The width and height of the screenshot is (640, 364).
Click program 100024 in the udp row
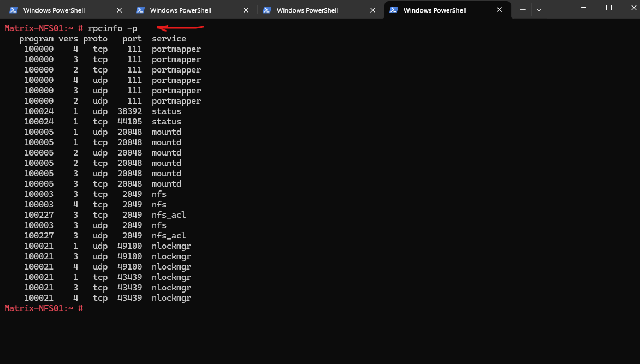point(39,111)
